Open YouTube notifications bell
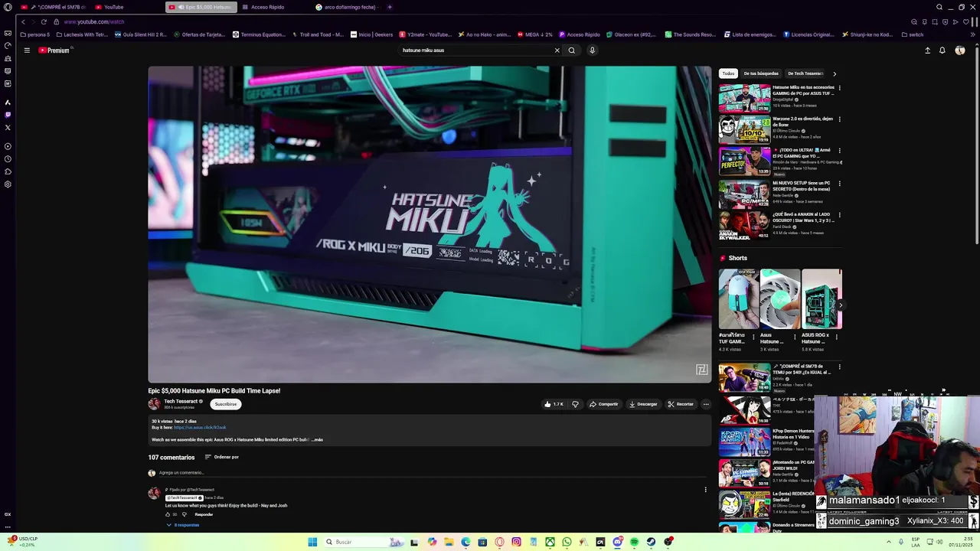This screenshot has width=980, height=551. coord(942,51)
